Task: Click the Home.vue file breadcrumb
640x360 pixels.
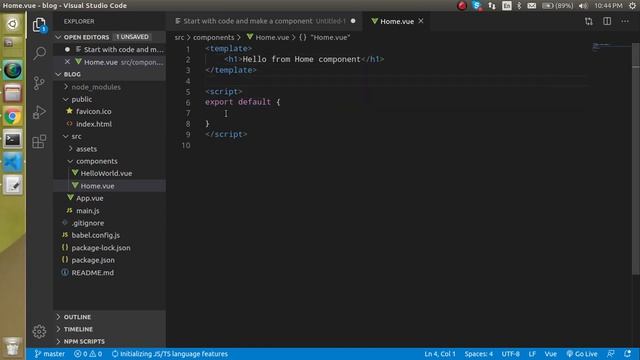Action: pos(268,37)
